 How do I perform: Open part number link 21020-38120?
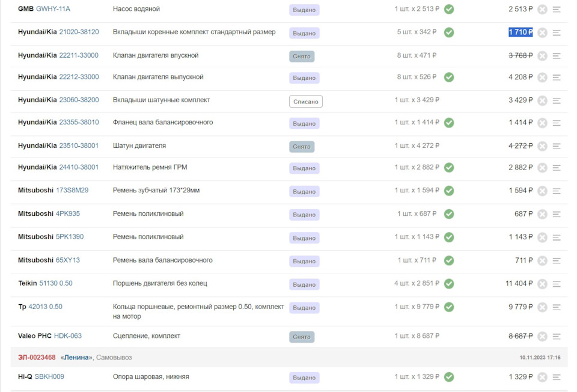[79, 32]
